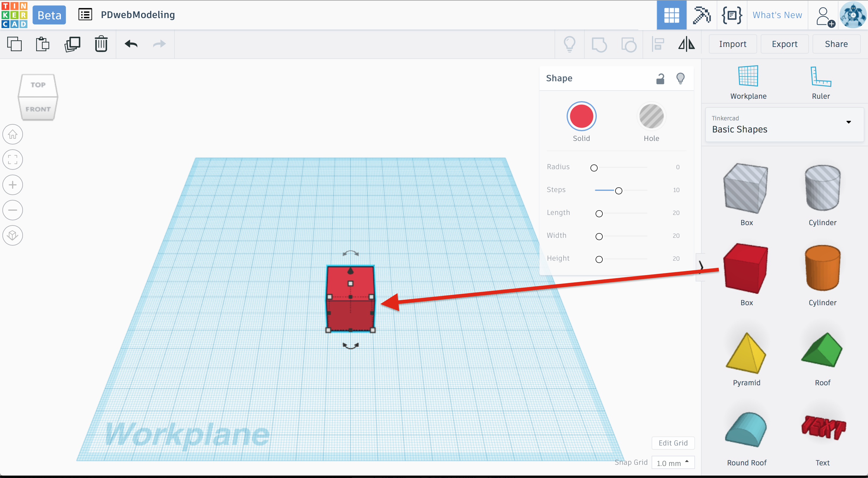Open the What's New link
868x478 pixels.
click(777, 15)
